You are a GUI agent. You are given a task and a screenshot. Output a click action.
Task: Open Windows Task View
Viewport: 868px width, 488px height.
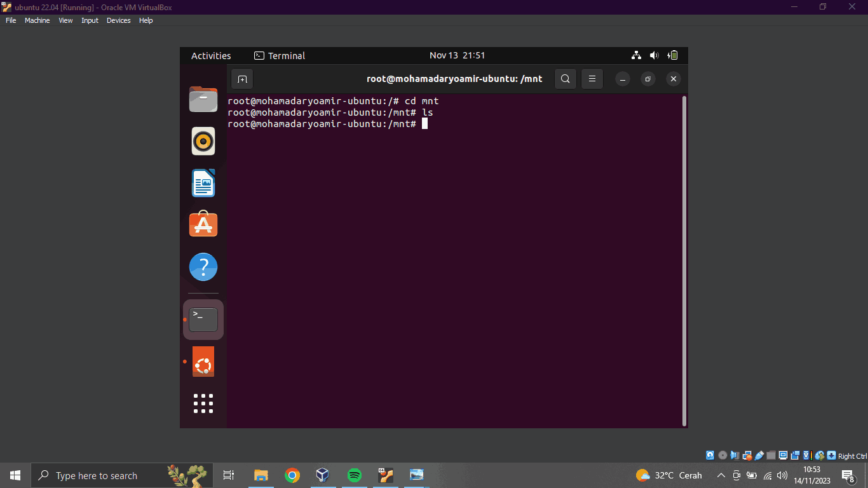pos(229,475)
